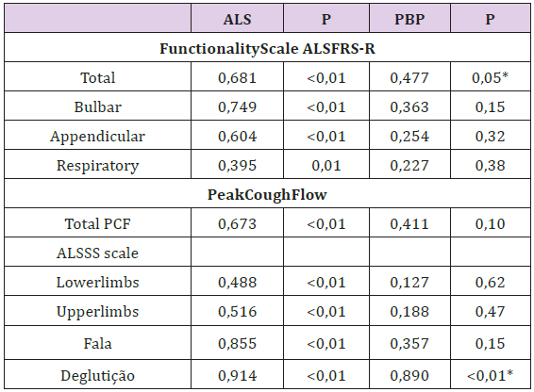534x392 pixels.
Task: Select the ALSSS scale row label
Action: (98, 253)
